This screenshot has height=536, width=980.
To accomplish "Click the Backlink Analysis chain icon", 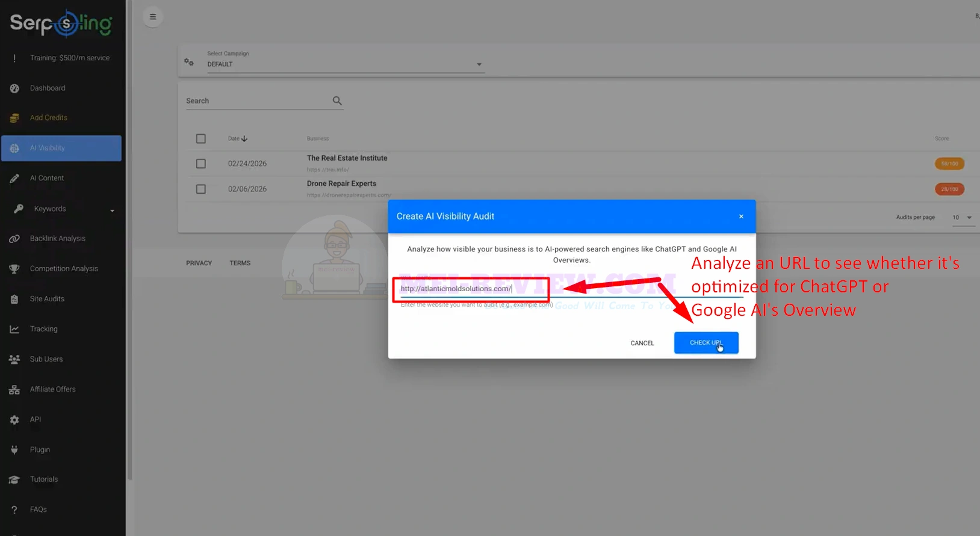I will pyautogui.click(x=14, y=239).
